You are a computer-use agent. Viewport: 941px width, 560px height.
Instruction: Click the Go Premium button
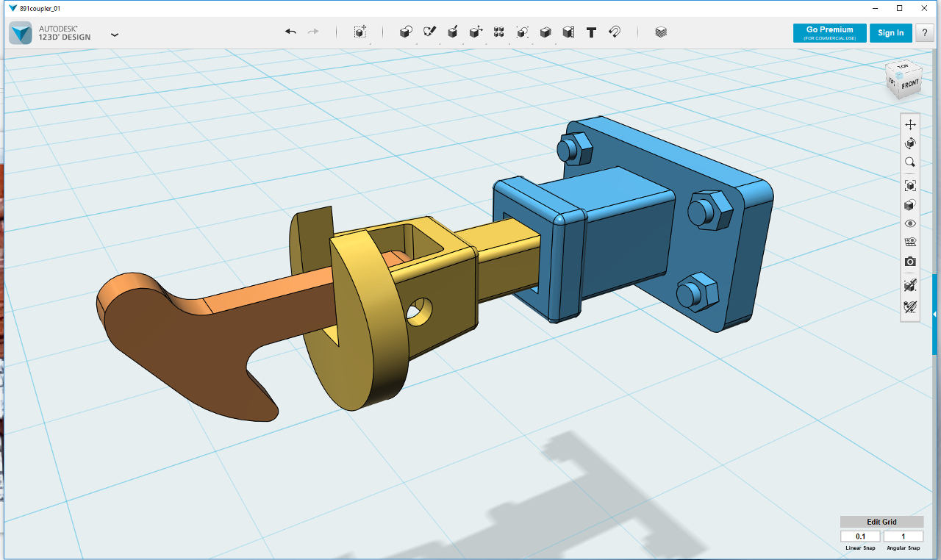(830, 33)
